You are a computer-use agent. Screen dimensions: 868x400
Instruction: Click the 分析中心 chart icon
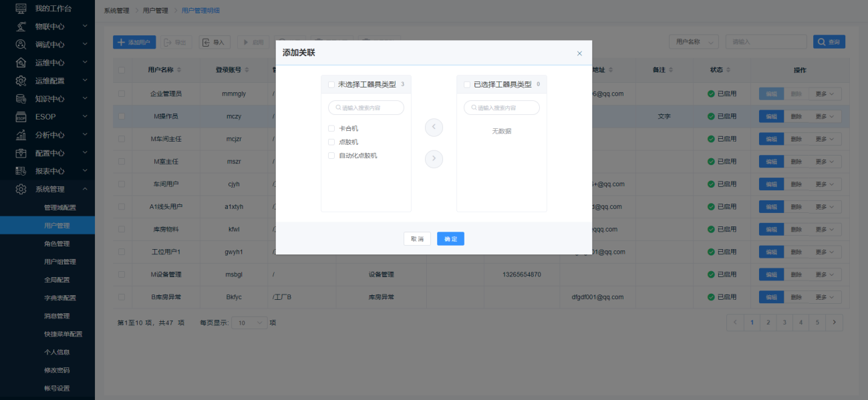[x=21, y=135]
